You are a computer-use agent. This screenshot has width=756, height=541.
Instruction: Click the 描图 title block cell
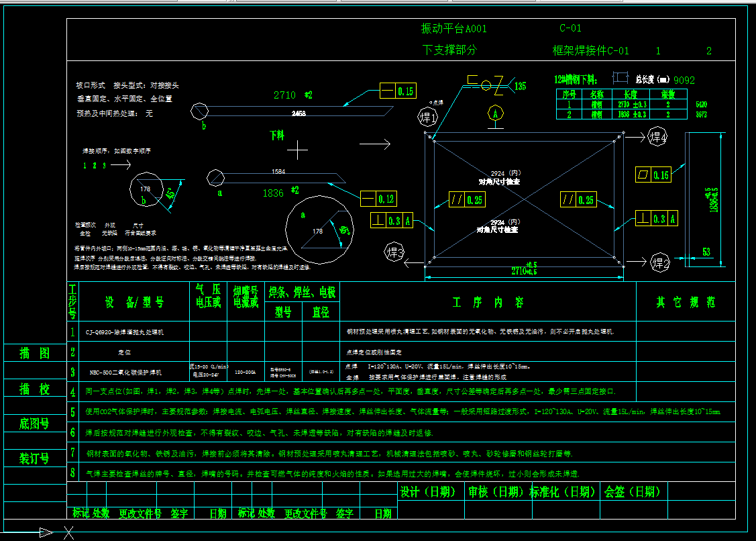pyautogui.click(x=35, y=353)
